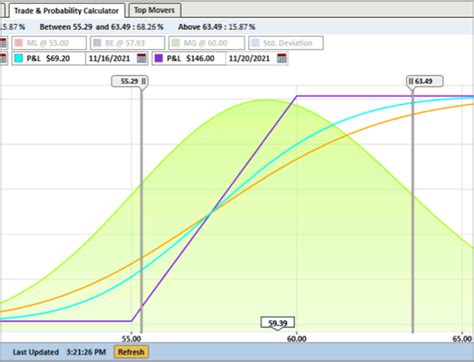Click the Refresh button
The width and height of the screenshot is (474, 362).
[131, 352]
